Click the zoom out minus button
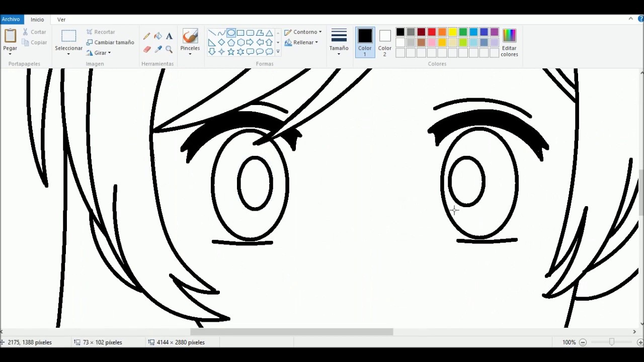 point(583,342)
